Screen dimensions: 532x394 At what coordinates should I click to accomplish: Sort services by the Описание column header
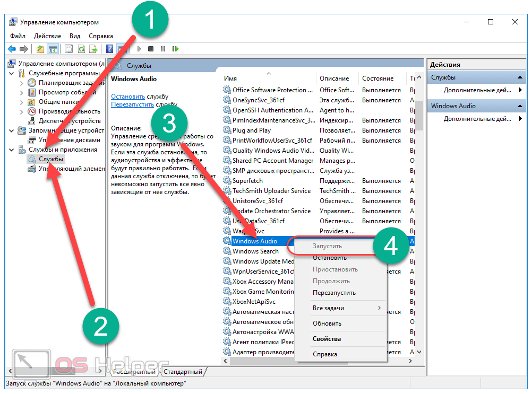pos(334,78)
